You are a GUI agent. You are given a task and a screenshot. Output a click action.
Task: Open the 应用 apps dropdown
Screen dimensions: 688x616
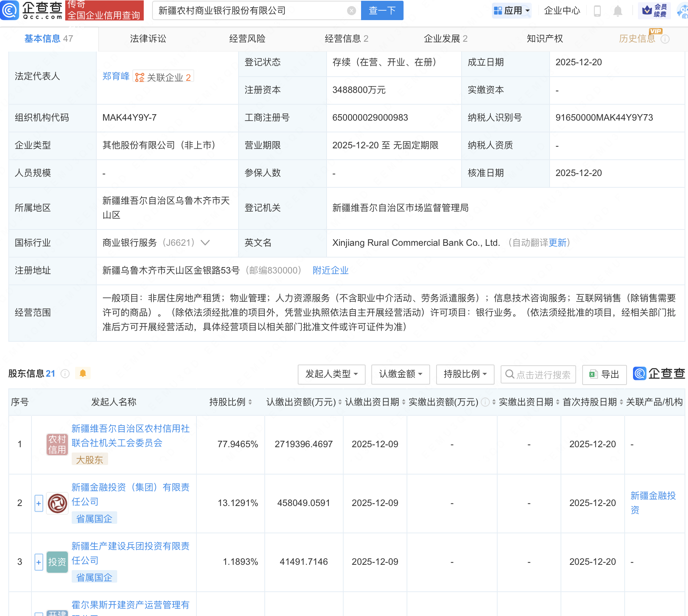click(512, 11)
